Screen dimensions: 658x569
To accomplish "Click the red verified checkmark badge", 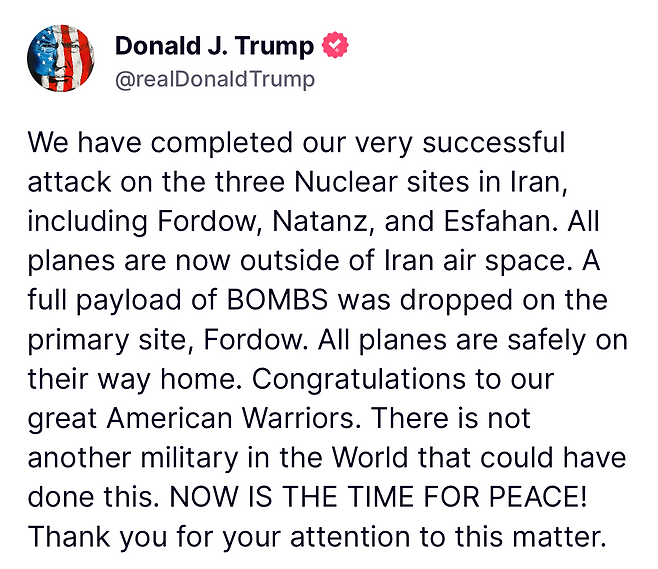I will (335, 45).
